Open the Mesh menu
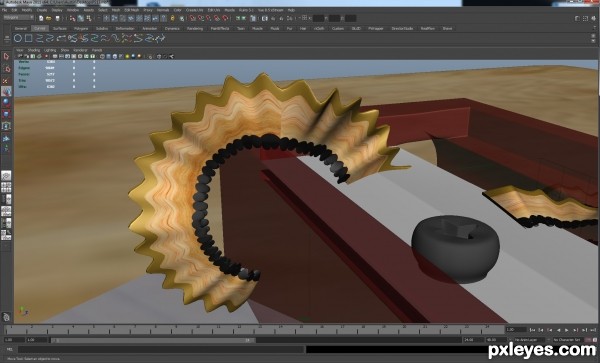Screen dimensions: 600x363 pyautogui.click(x=116, y=10)
